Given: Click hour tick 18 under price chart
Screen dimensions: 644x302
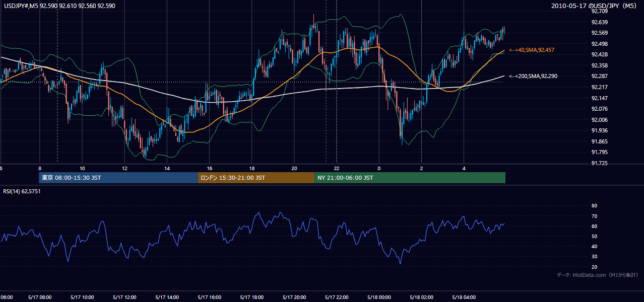Looking at the screenshot, I should point(251,168).
